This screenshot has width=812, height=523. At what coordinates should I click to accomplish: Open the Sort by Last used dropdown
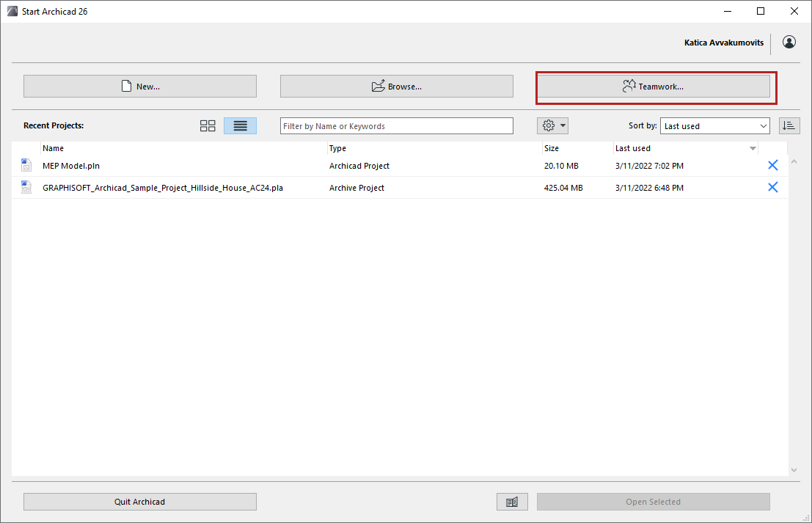(714, 126)
